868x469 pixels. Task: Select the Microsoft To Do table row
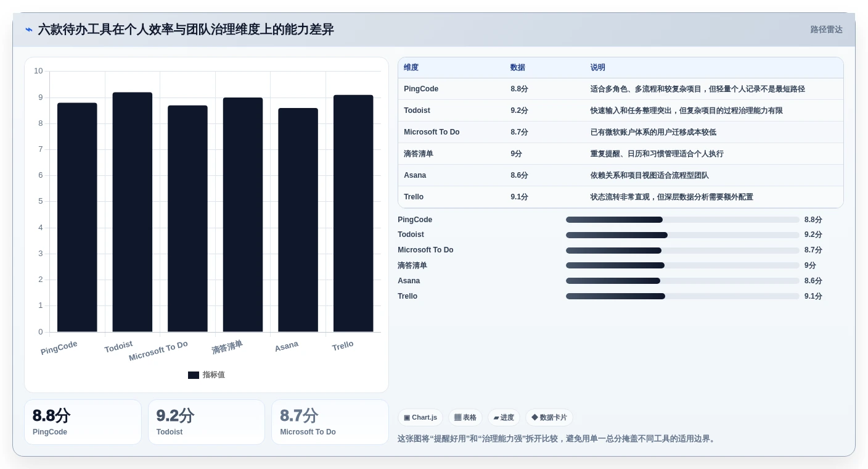tap(621, 132)
